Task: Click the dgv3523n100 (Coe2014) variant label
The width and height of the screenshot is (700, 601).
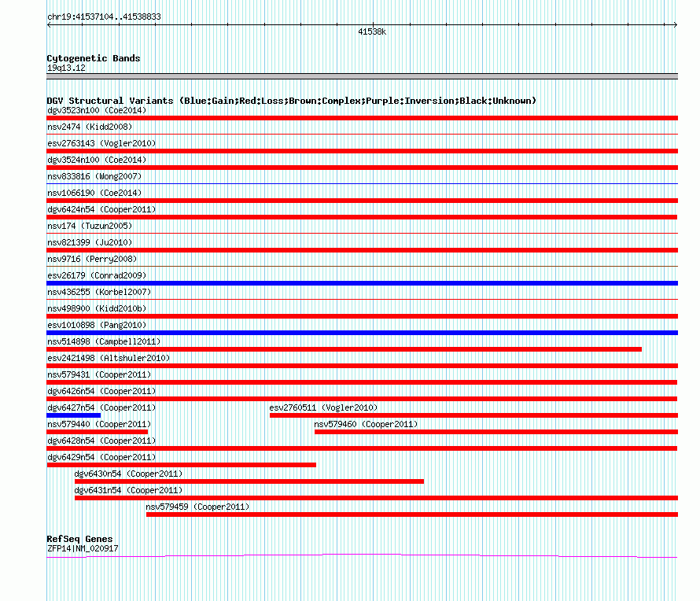Action: pyautogui.click(x=97, y=110)
